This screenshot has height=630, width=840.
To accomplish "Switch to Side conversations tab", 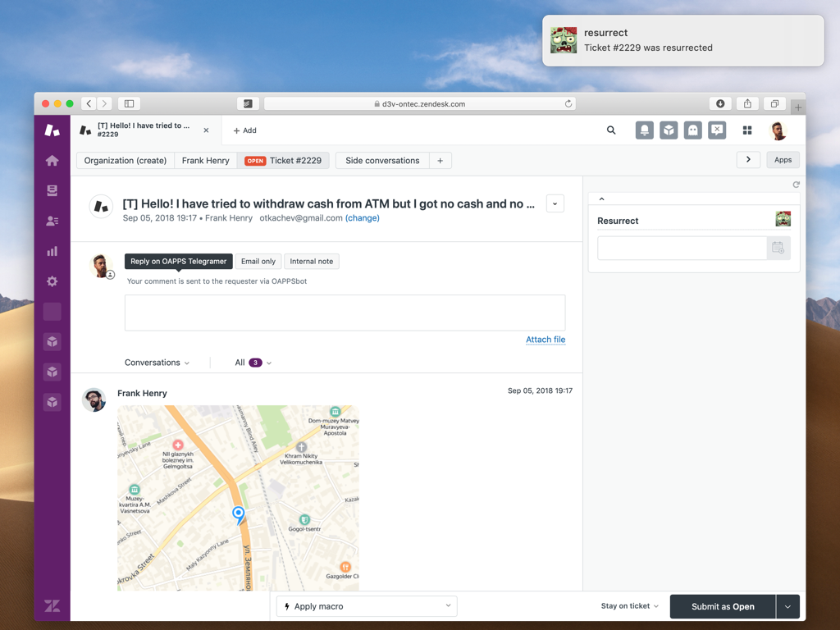I will (x=382, y=161).
